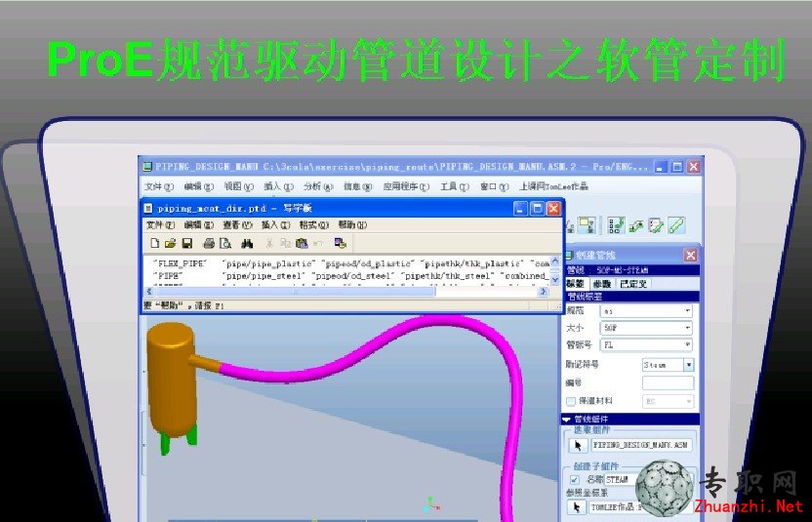Image resolution: width=812 pixels, height=522 pixels.
Task: Select the 标签 tab in pipeline dialog
Action: 576,284
